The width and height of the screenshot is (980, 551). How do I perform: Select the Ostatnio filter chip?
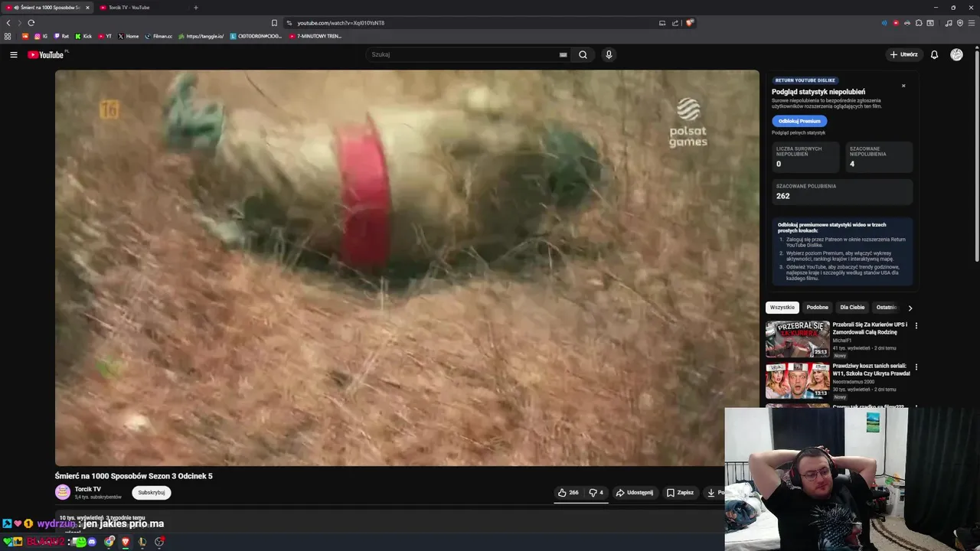tap(886, 308)
